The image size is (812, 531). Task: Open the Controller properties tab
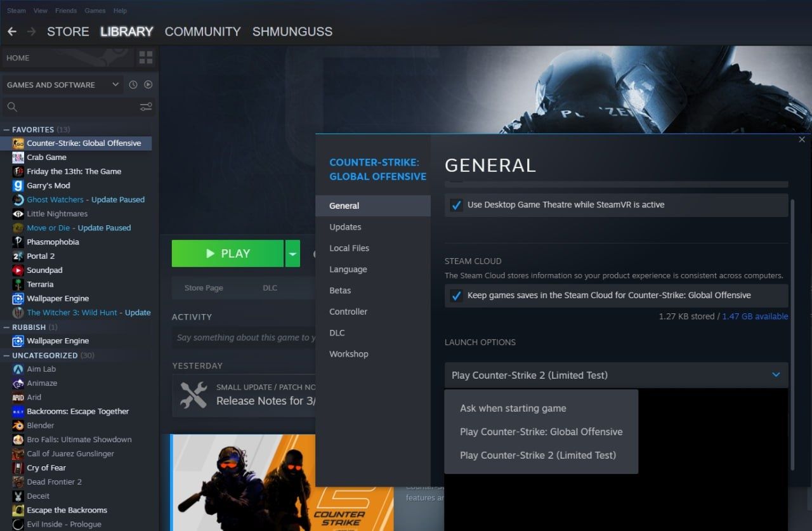pyautogui.click(x=373, y=311)
